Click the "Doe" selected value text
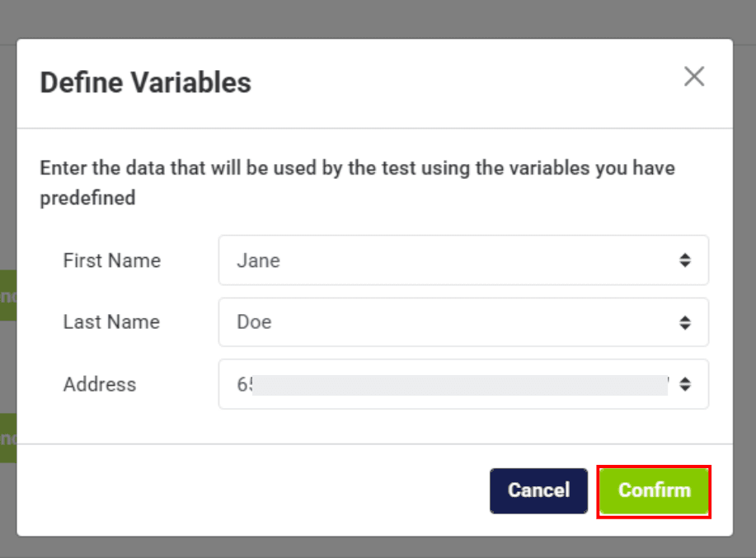Image resolution: width=756 pixels, height=558 pixels. pyautogui.click(x=254, y=322)
